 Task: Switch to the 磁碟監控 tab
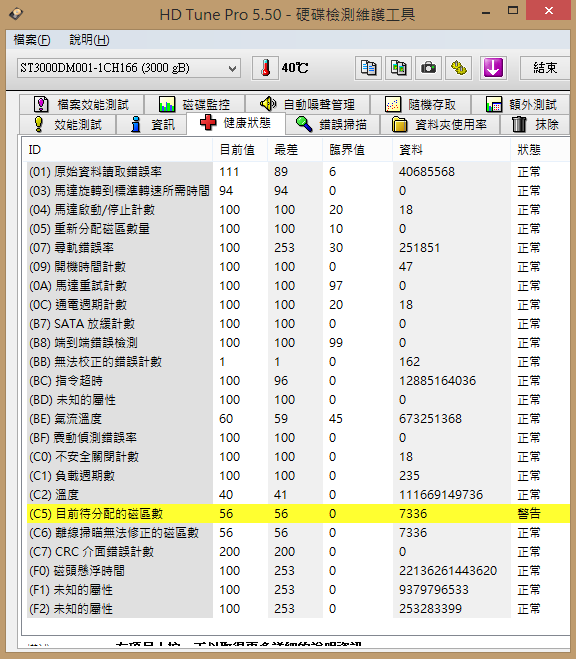[x=195, y=104]
